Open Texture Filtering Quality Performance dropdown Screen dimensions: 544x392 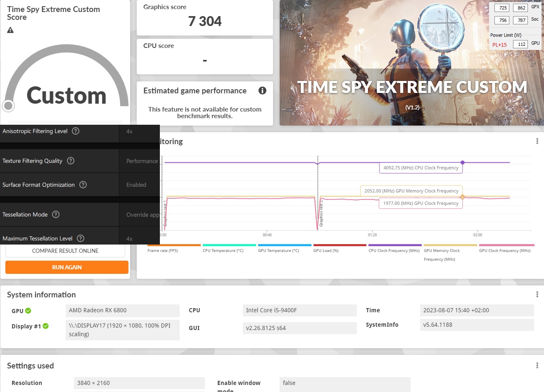coord(140,161)
